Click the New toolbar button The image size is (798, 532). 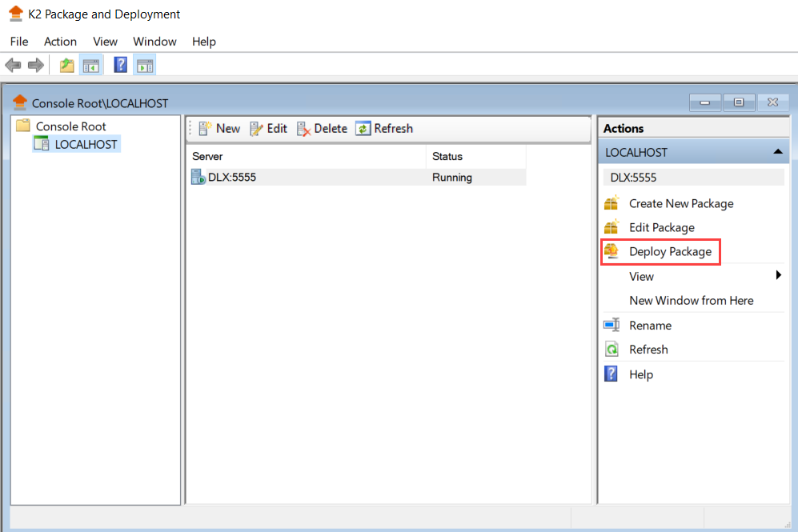click(x=219, y=129)
